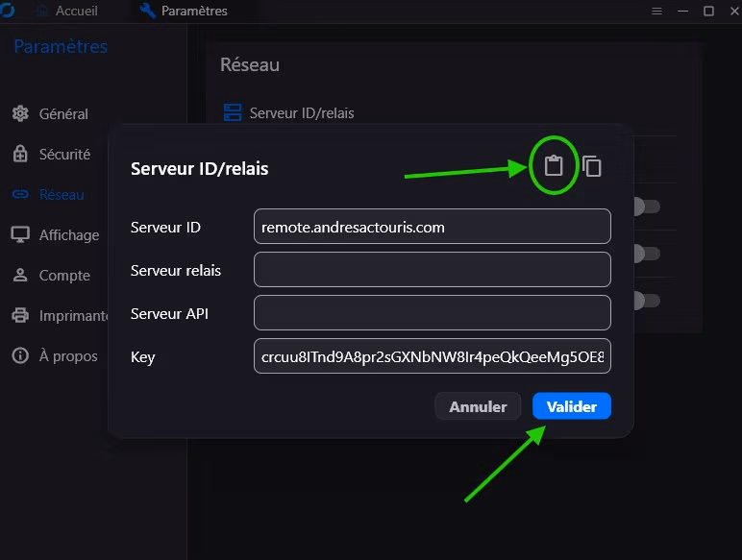Select the empty Serveur relais field
The height and width of the screenshot is (560, 742).
click(433, 270)
